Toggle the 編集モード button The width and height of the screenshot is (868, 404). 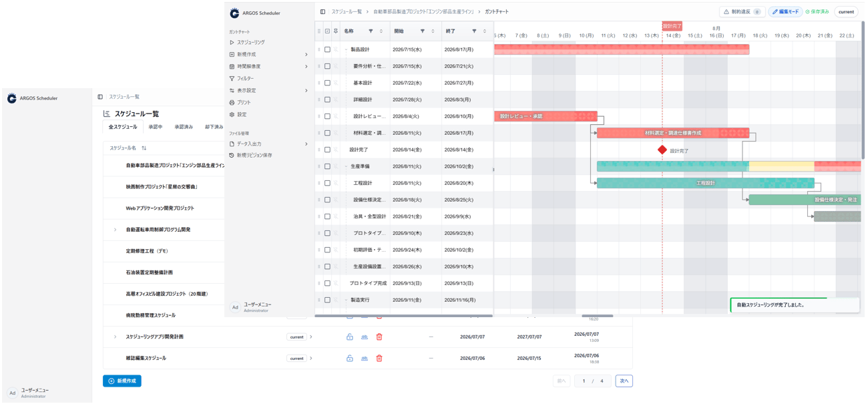click(x=785, y=12)
